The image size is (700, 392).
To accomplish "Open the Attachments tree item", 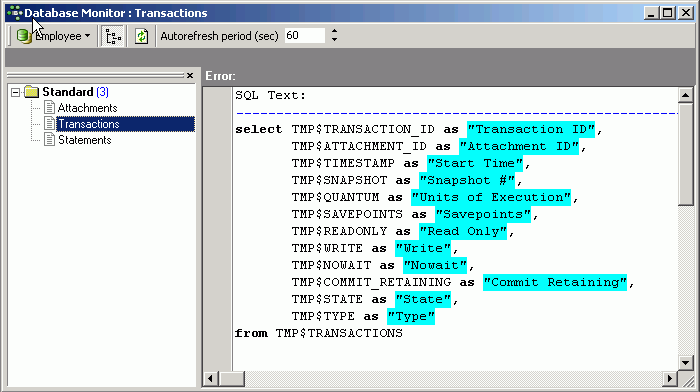I will tap(88, 108).
